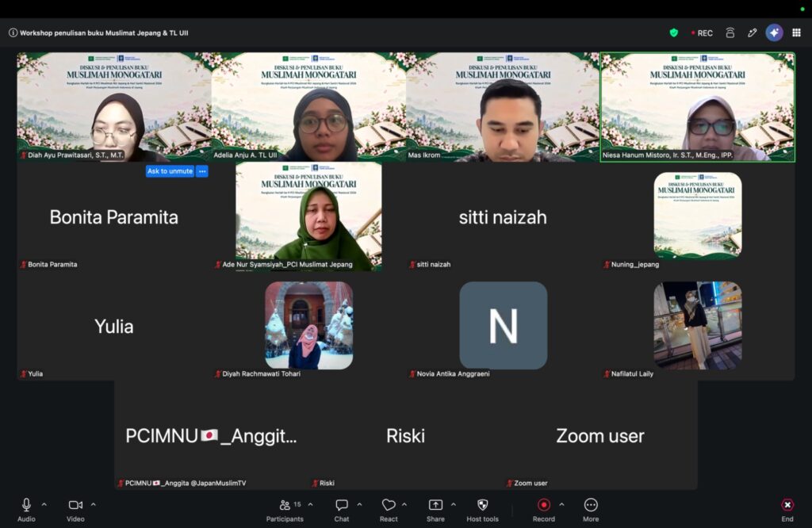Expand the Record options arrow
Image resolution: width=812 pixels, height=528 pixels.
click(x=561, y=504)
